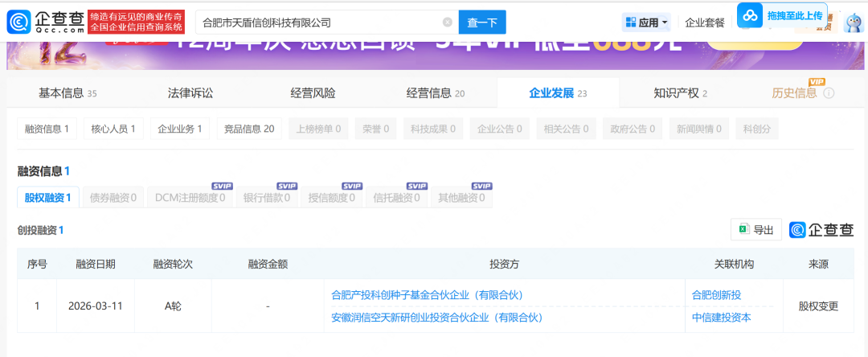Click the 相关公告 0 sub-tab
This screenshot has height=357, width=868.
pos(566,129)
